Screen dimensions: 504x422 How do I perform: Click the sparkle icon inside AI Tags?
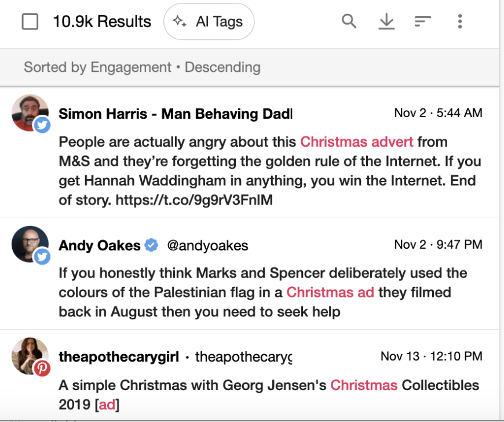pos(180,21)
